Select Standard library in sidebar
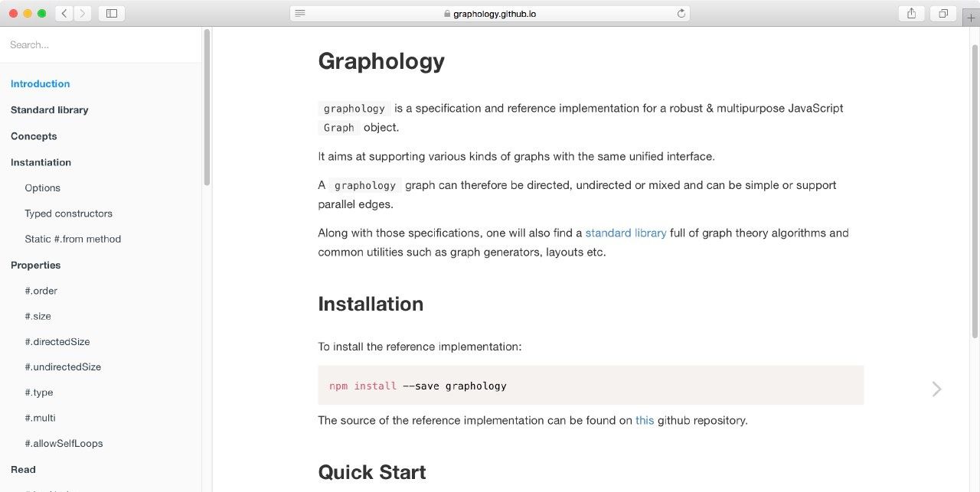Screen dimensions: 980x492 tap(50, 110)
